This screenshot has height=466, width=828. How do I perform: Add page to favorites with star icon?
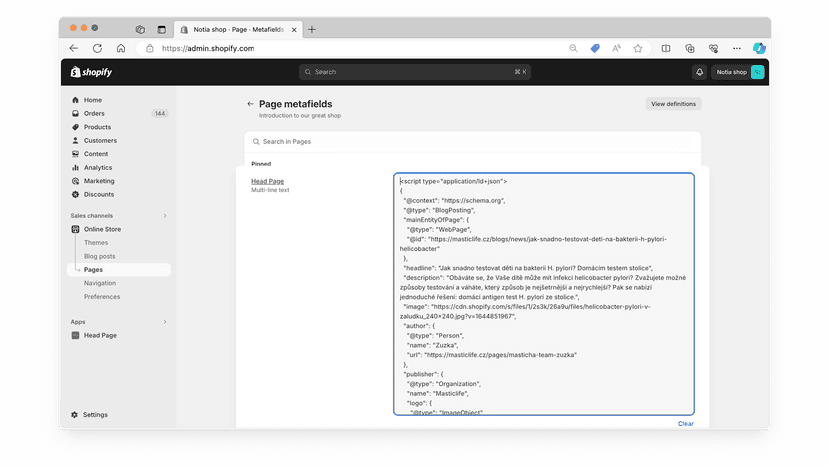point(638,48)
